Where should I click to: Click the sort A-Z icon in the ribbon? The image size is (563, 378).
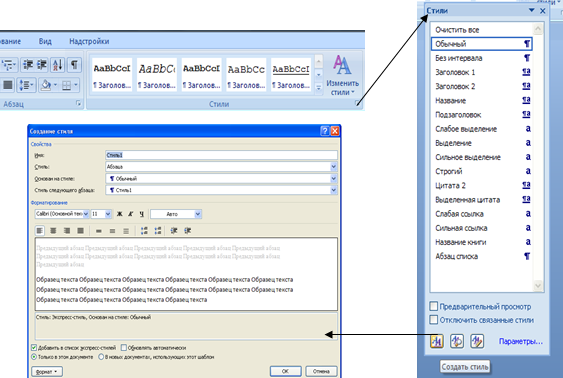pos(57,65)
